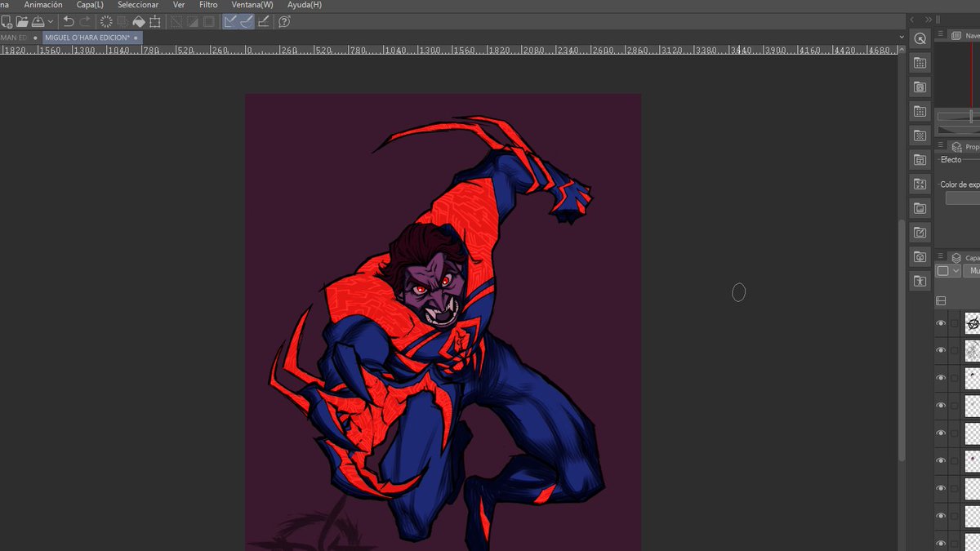Click the Clear icon in the command bar
This screenshot has height=551, width=980.
[x=106, y=22]
